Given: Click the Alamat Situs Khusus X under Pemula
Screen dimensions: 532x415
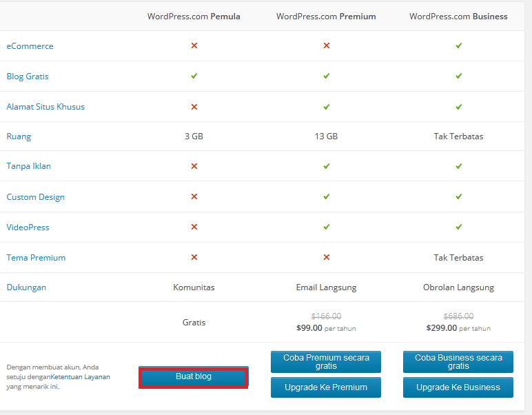Looking at the screenshot, I should click(194, 107).
